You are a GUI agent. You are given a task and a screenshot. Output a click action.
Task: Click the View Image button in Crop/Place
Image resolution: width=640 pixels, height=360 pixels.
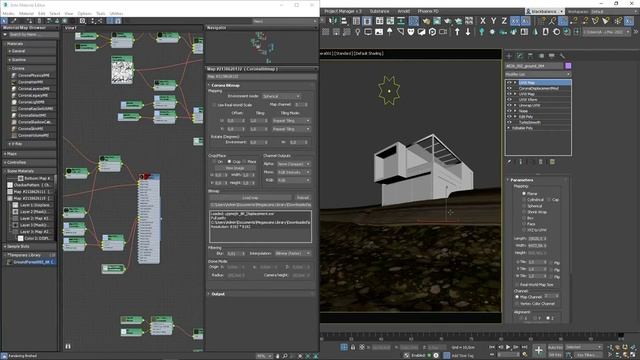tap(235, 168)
